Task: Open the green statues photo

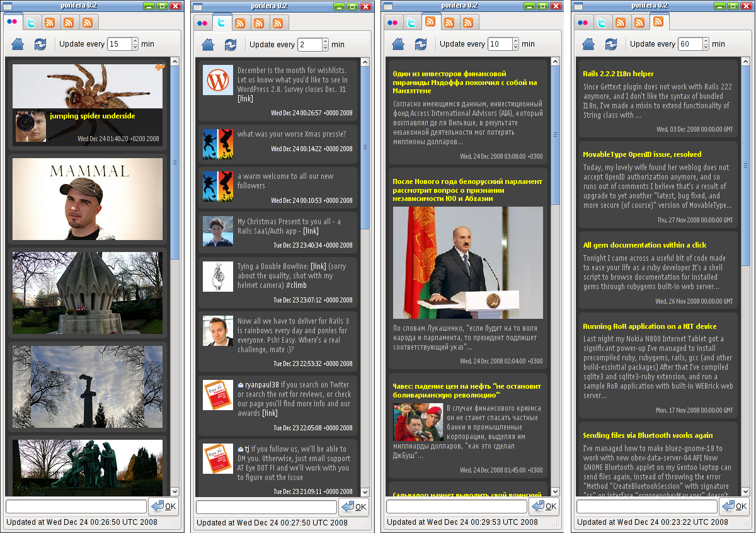Action: (88, 467)
